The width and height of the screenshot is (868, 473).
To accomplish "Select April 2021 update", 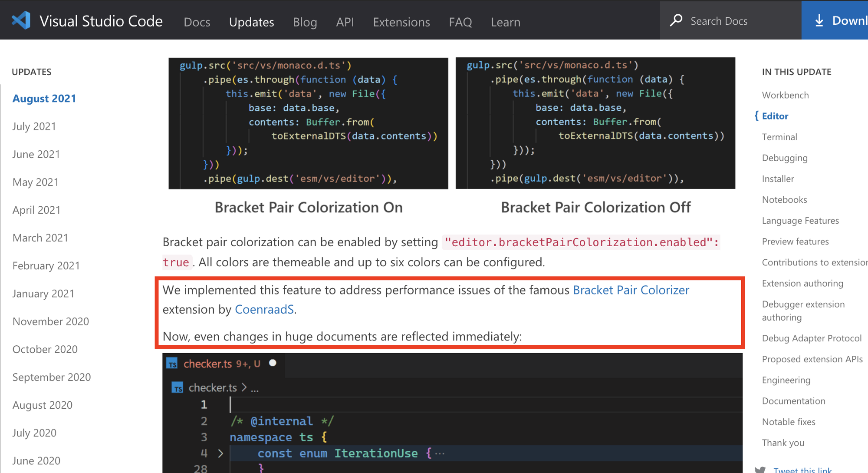I will tap(36, 210).
